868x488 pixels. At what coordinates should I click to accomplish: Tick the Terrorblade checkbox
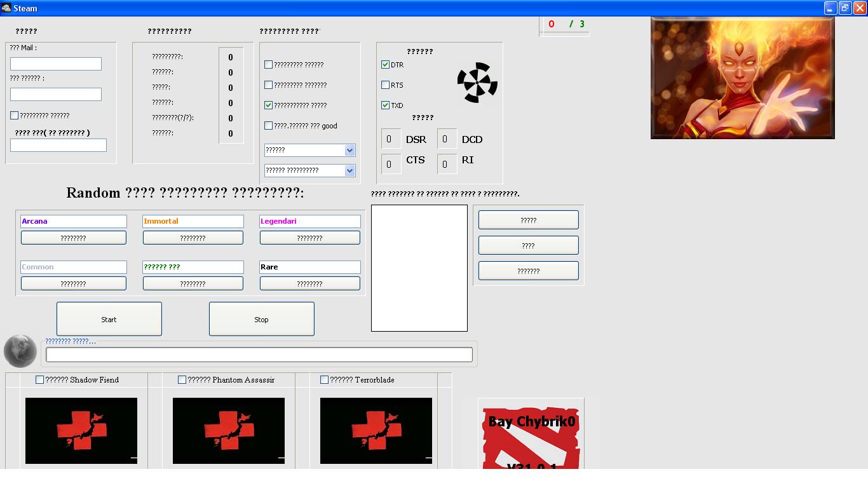click(x=324, y=380)
